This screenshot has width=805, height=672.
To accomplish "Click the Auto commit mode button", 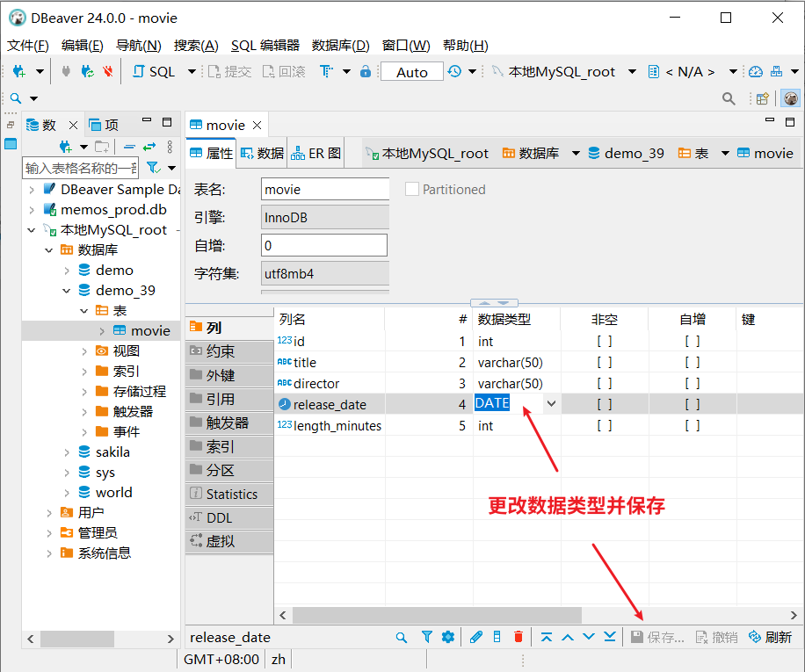I will (412, 72).
